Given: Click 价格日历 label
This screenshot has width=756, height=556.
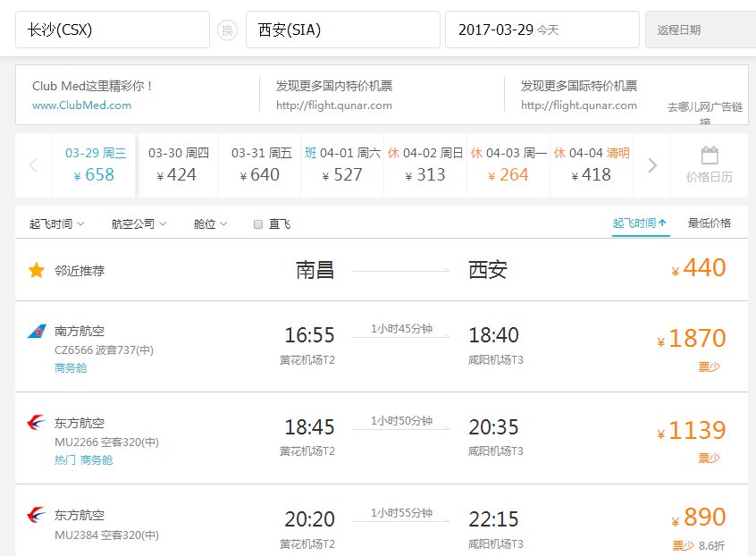Looking at the screenshot, I should (x=710, y=177).
